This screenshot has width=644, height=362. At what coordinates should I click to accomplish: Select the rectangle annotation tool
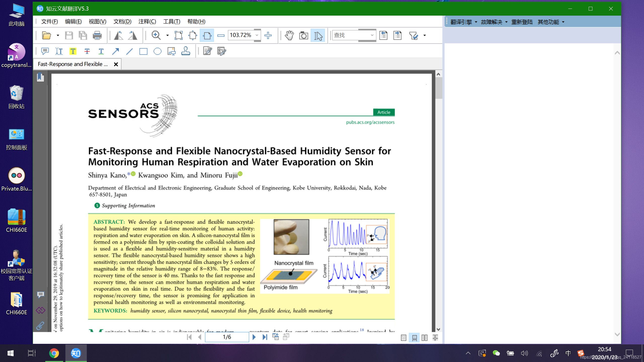(x=143, y=51)
